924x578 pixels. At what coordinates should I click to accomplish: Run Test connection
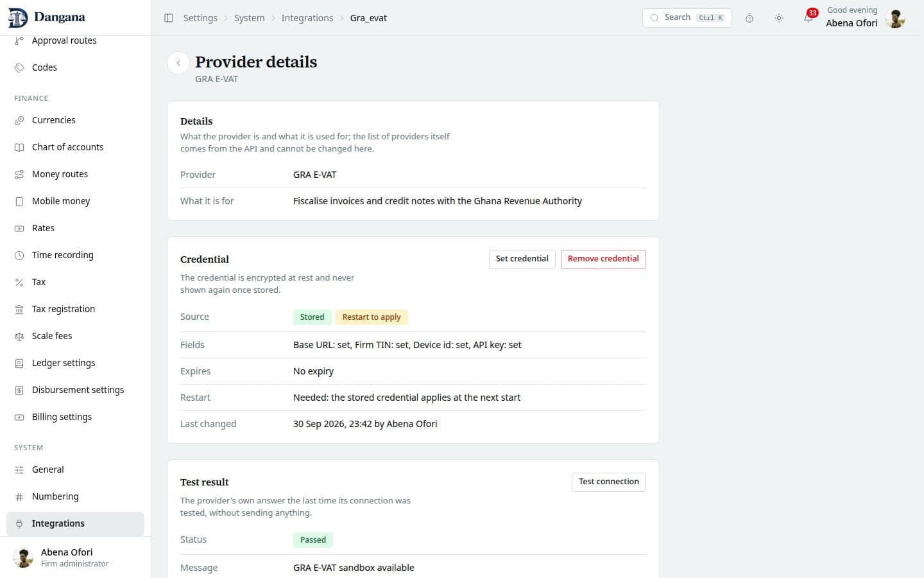[608, 482]
